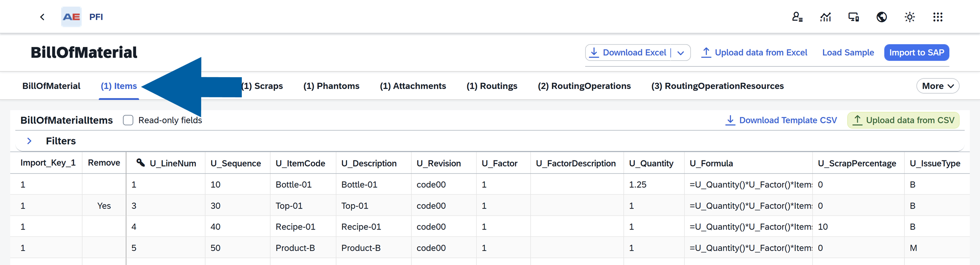This screenshot has width=980, height=265.
Task: Expand the More tabs dropdown
Action: tap(937, 86)
